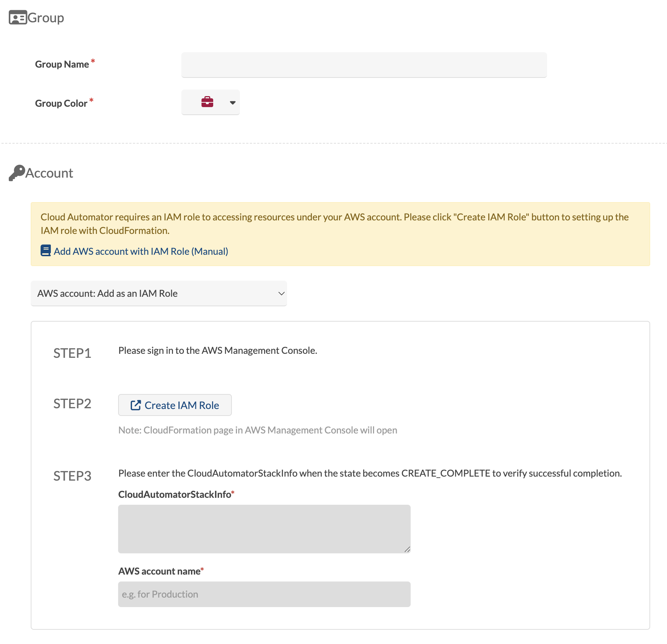667x644 pixels.
Task: Open the AWS account: Add as an IAM Role selector
Action: tap(159, 293)
